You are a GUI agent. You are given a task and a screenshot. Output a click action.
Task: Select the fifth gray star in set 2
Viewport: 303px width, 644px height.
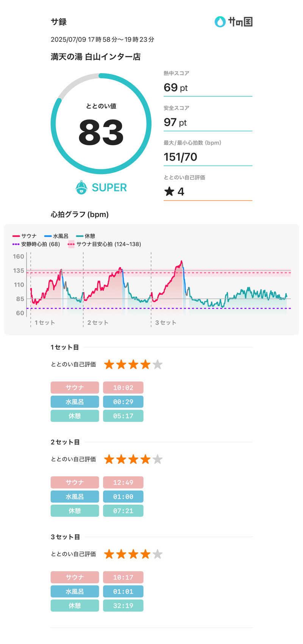coord(158,459)
